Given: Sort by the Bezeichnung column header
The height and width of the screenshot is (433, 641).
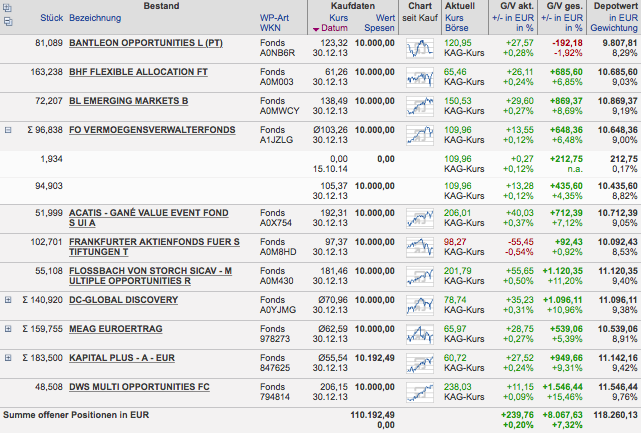Looking at the screenshot, I should [x=95, y=18].
